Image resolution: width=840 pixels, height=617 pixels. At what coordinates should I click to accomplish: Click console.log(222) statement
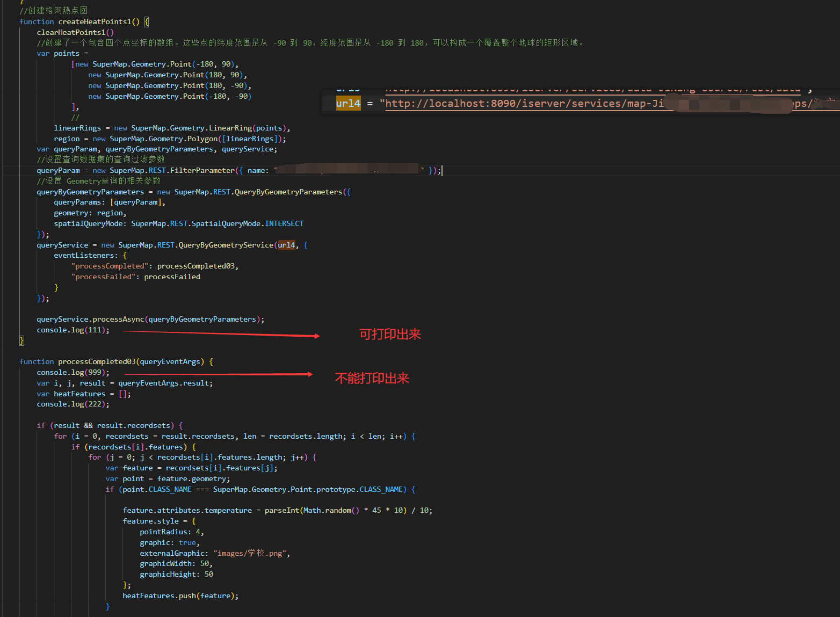click(73, 404)
